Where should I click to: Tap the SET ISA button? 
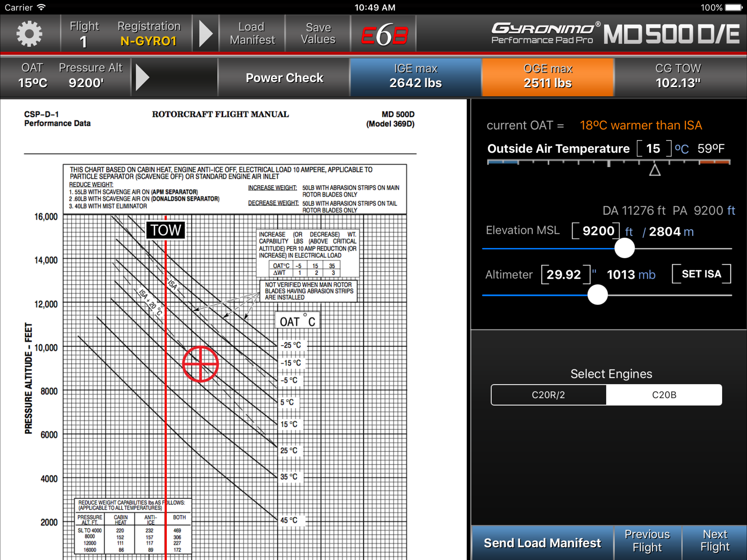pos(701,274)
